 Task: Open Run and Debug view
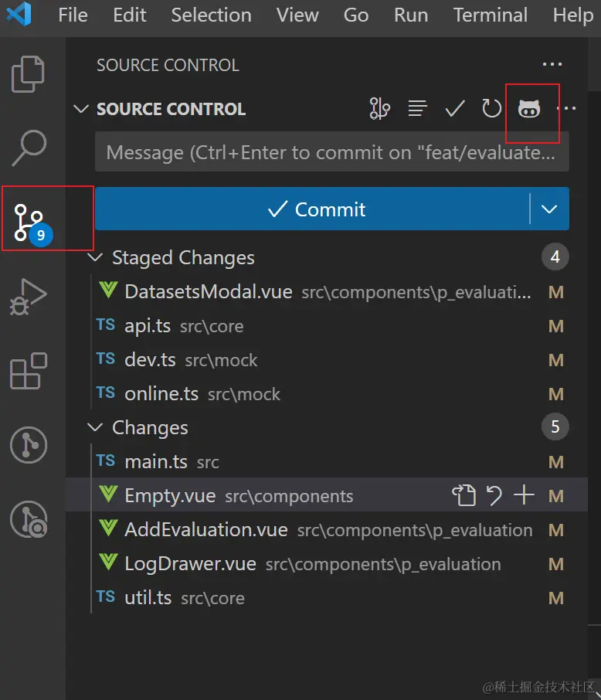29,295
